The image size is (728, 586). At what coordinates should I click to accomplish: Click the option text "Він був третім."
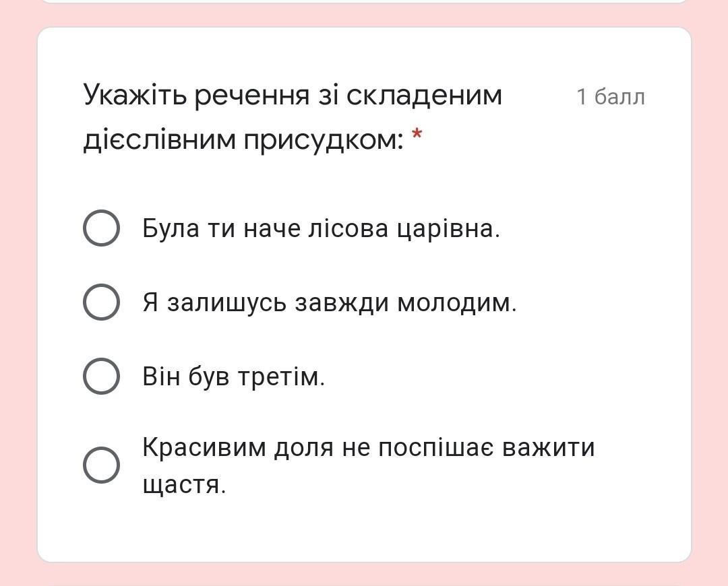tap(233, 377)
